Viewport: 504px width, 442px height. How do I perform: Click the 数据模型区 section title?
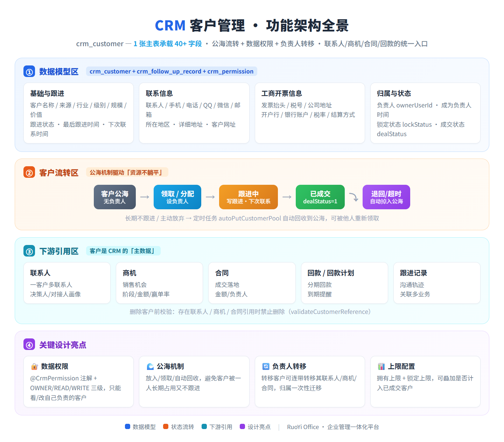click(x=59, y=71)
